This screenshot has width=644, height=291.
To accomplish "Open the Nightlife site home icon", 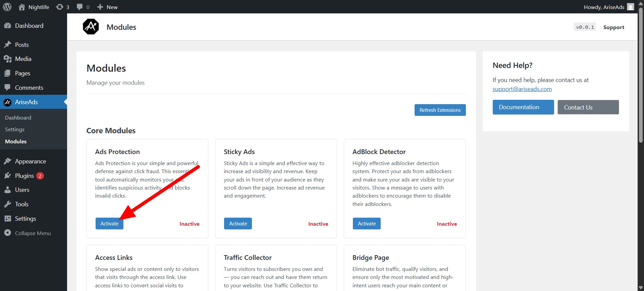I will [x=22, y=7].
